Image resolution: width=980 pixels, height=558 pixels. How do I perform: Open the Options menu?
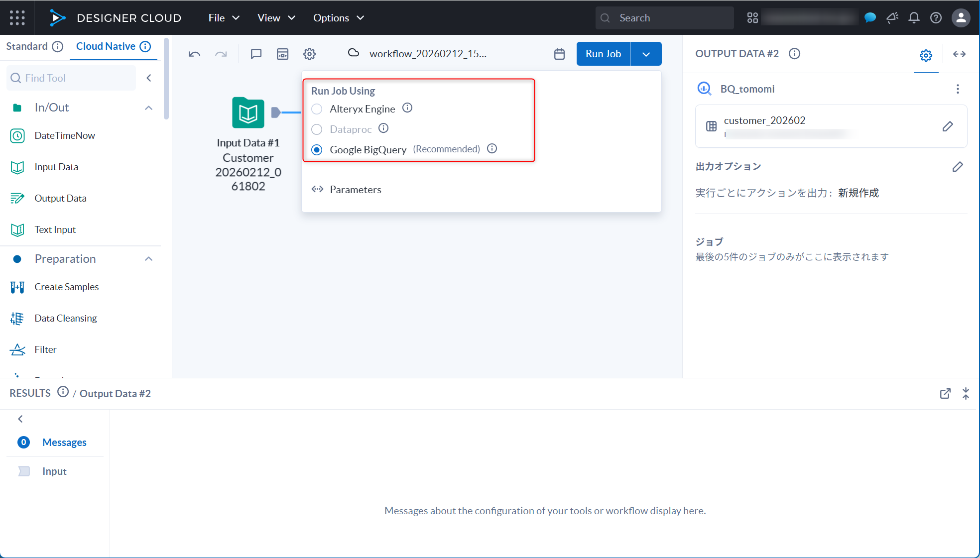(x=332, y=17)
